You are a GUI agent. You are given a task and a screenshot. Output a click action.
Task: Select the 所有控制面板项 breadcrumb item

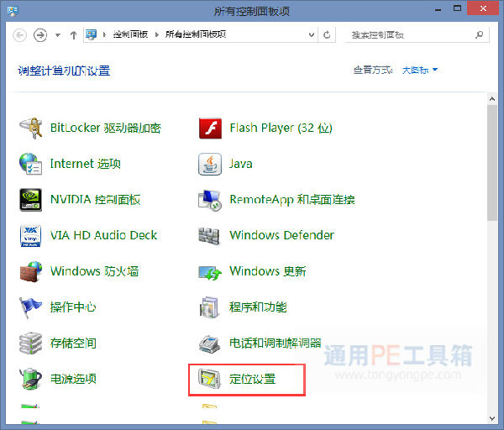[196, 34]
